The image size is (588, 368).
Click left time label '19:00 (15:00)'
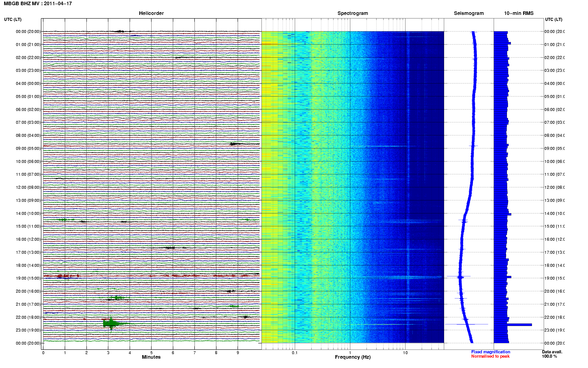click(x=28, y=278)
